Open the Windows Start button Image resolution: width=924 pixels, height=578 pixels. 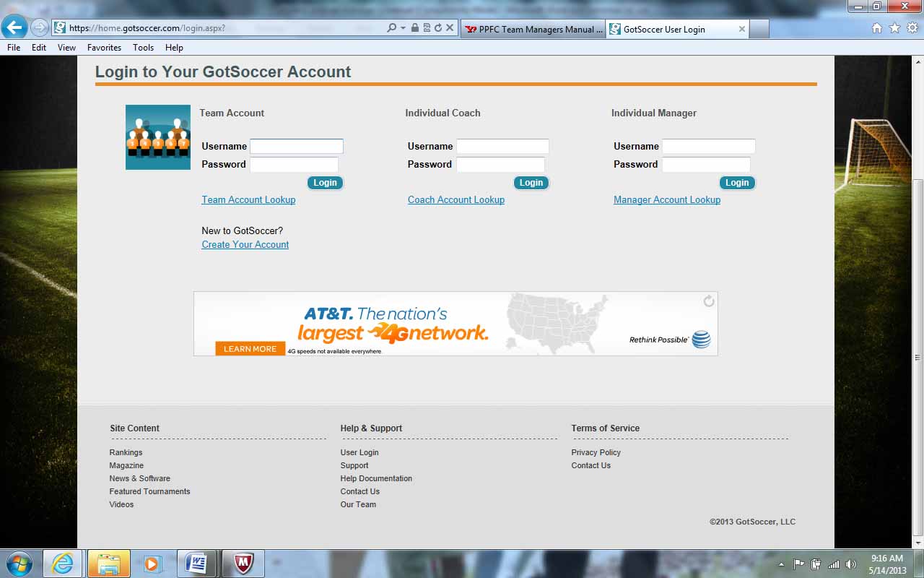click(x=19, y=564)
